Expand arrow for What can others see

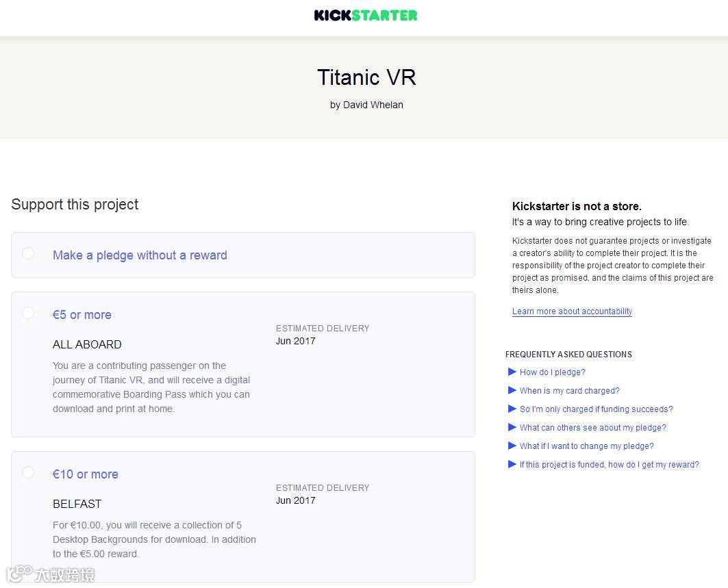[x=512, y=427]
